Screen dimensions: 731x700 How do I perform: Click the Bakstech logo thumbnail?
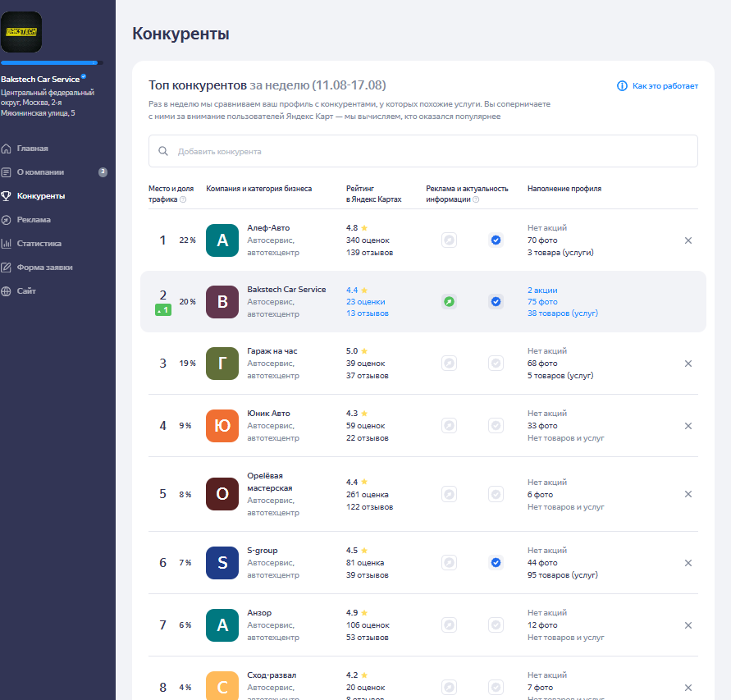(x=21, y=32)
